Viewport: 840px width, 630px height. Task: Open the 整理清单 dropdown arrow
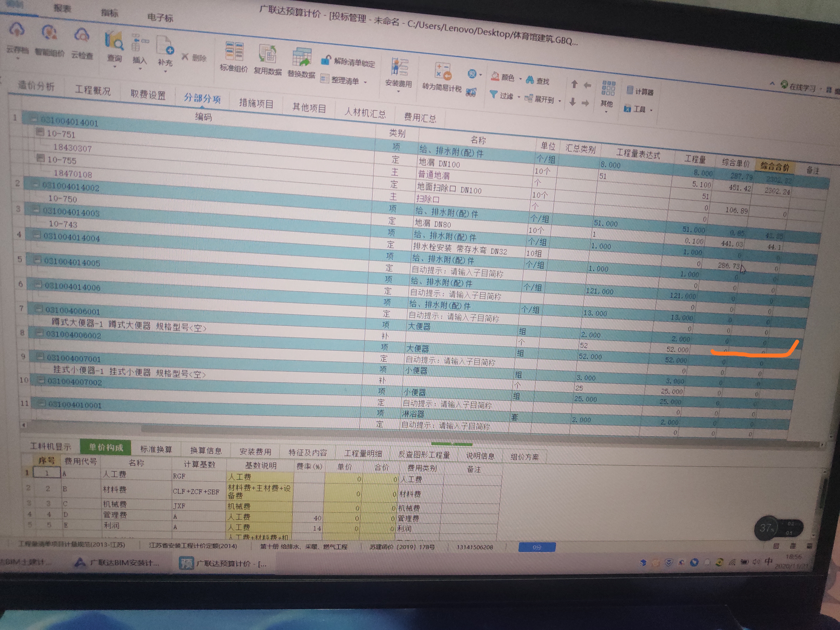[x=365, y=82]
